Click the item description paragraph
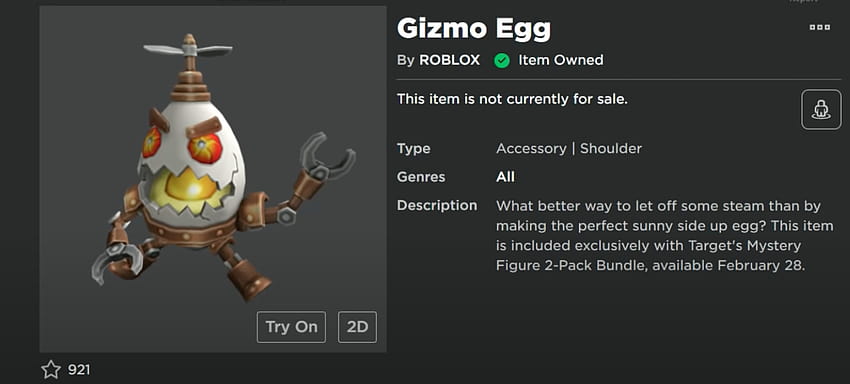The height and width of the screenshot is (384, 850). click(664, 236)
